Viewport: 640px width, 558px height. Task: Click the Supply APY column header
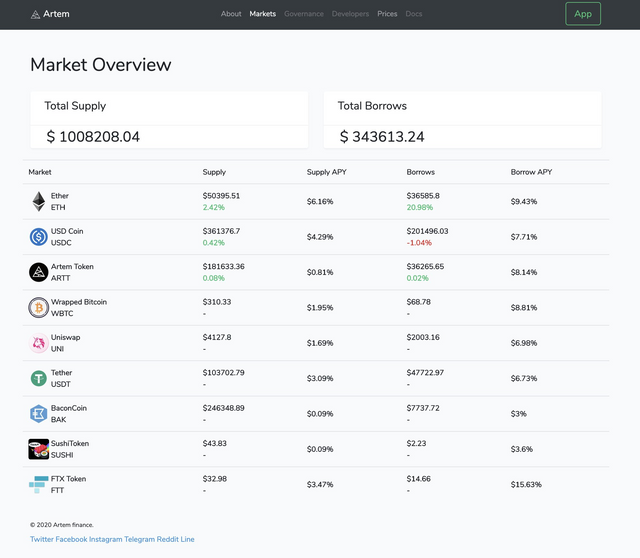327,172
